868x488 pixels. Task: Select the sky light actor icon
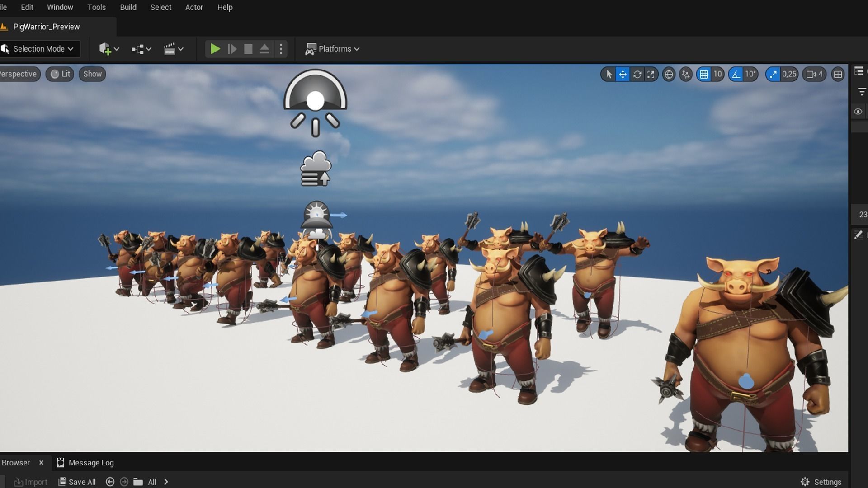(316, 216)
